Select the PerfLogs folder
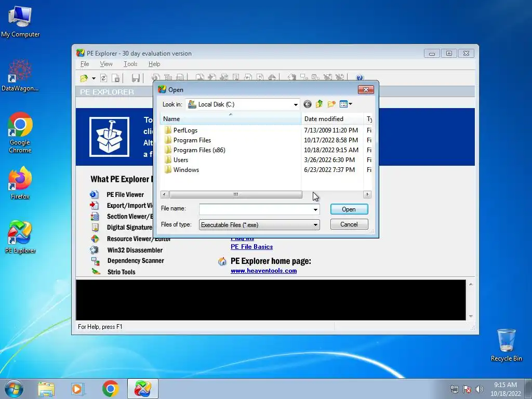Image resolution: width=532 pixels, height=399 pixels. point(185,130)
